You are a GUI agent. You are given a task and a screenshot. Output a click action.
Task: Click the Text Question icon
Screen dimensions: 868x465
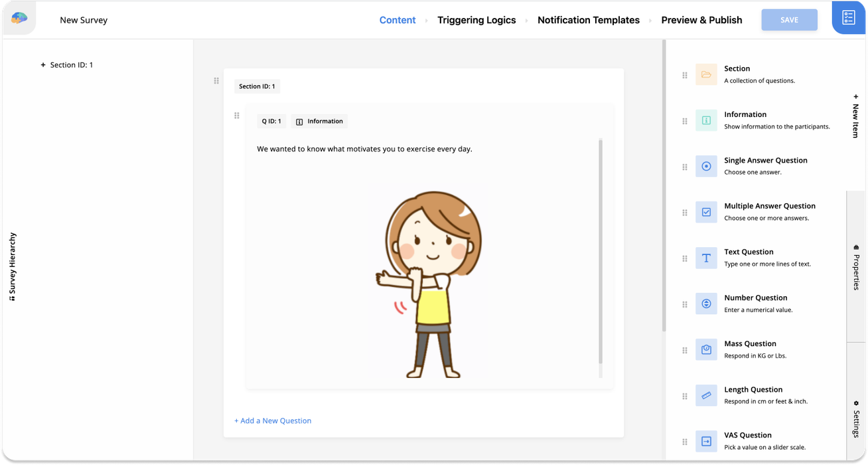point(706,258)
